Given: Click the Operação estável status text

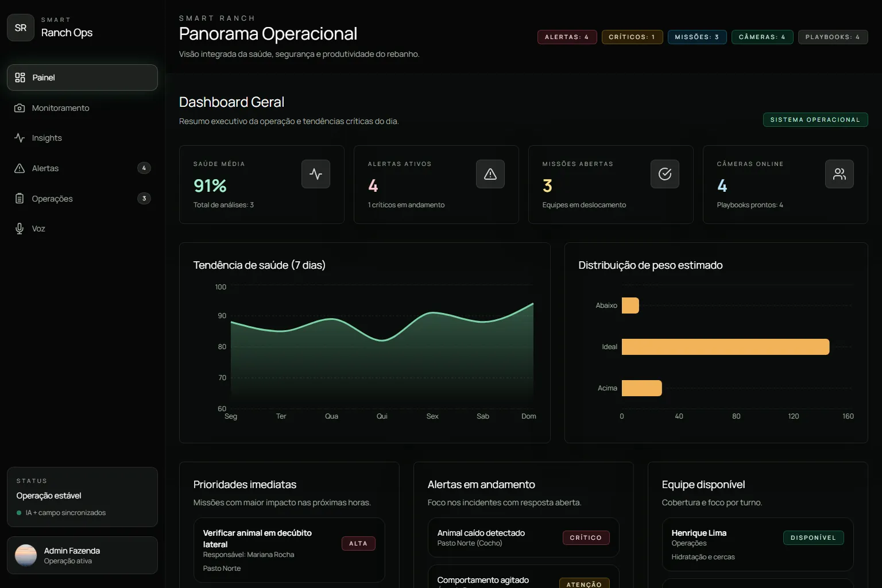Looking at the screenshot, I should 49,496.
